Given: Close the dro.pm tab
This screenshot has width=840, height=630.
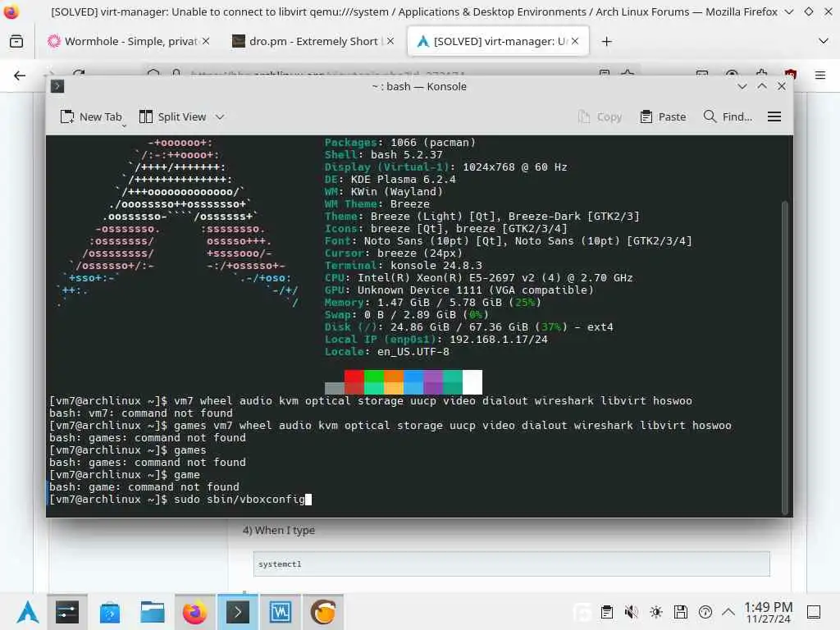Looking at the screenshot, I should (x=390, y=41).
